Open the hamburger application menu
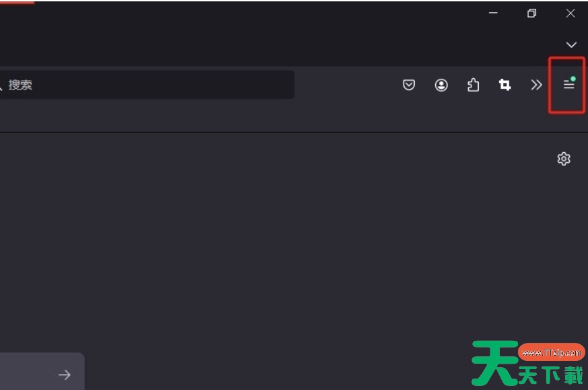Image resolution: width=588 pixels, height=390 pixels. (x=568, y=85)
